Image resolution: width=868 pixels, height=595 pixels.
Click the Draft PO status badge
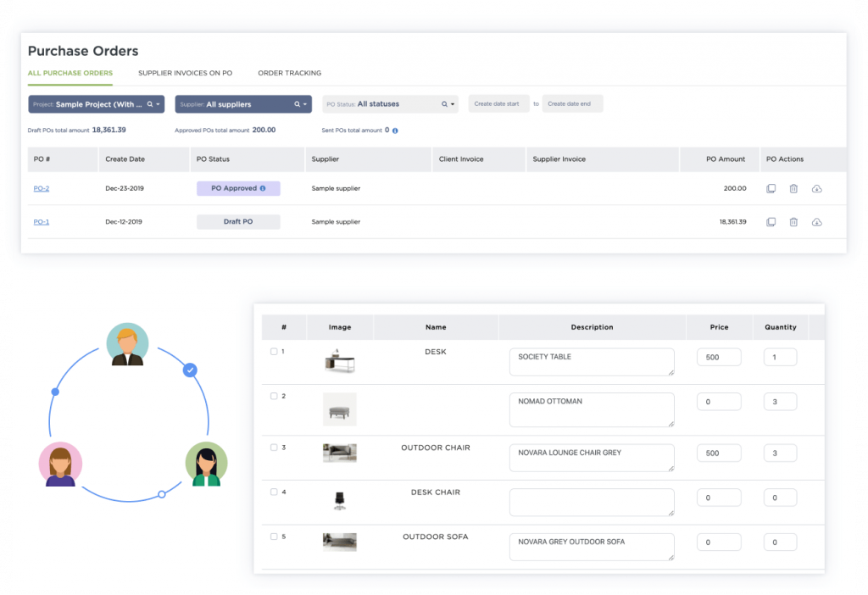tap(238, 221)
